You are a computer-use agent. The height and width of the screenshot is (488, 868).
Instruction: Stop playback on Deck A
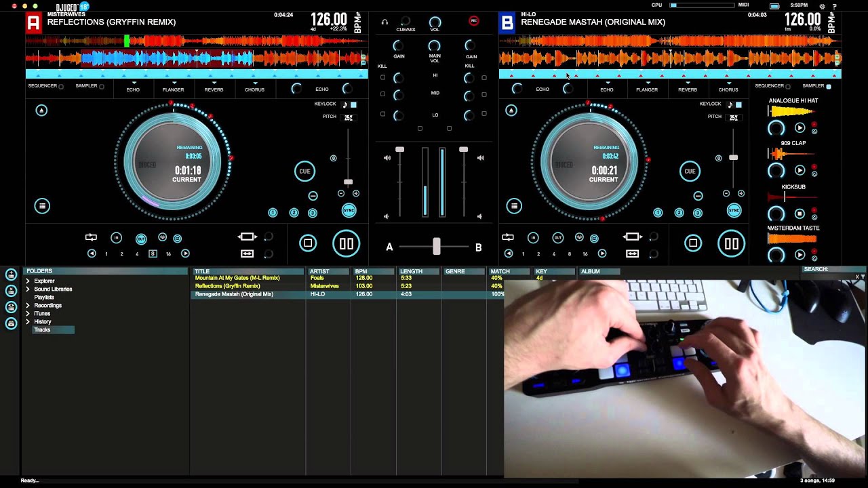(308, 243)
